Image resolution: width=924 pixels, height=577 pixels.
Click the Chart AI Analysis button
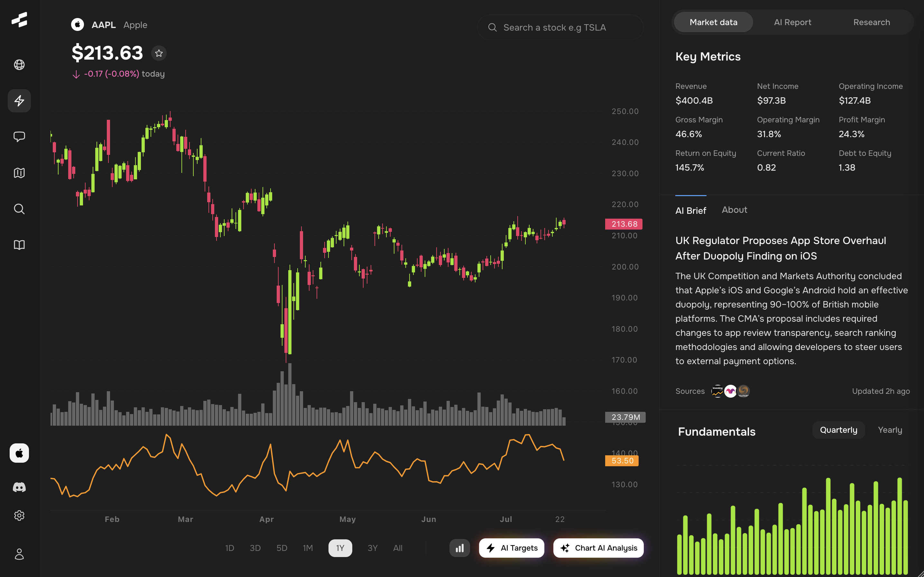(x=598, y=548)
